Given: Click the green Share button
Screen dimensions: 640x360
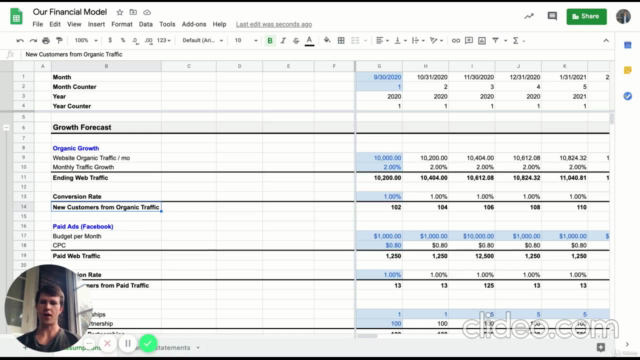Looking at the screenshot, I should pyautogui.click(x=586, y=16).
